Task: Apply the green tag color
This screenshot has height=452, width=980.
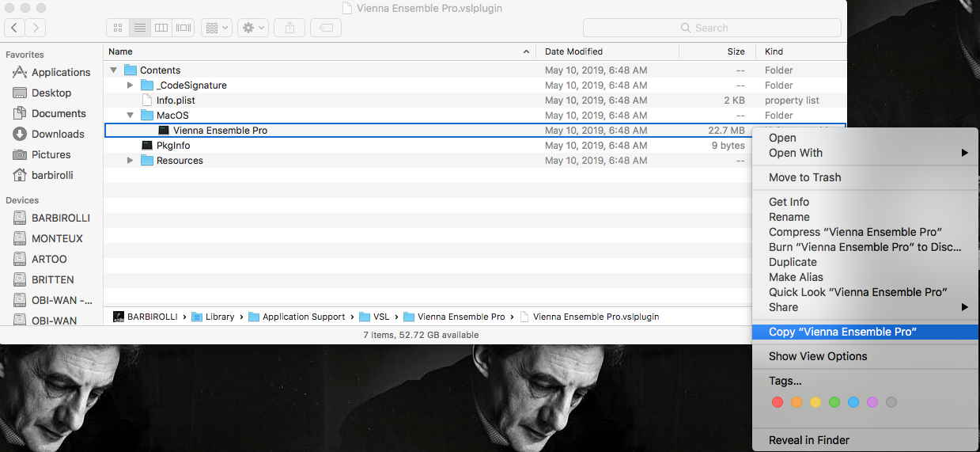Action: click(834, 402)
